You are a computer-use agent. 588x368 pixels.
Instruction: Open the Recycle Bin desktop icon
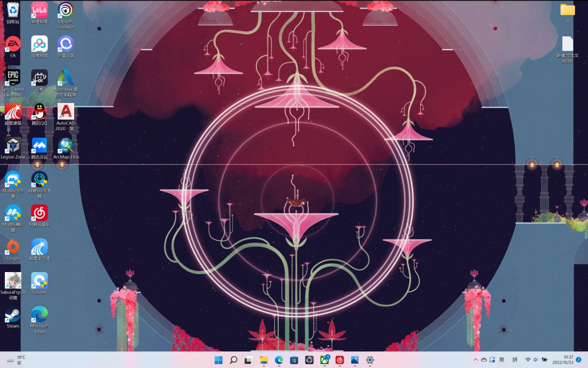[13, 13]
